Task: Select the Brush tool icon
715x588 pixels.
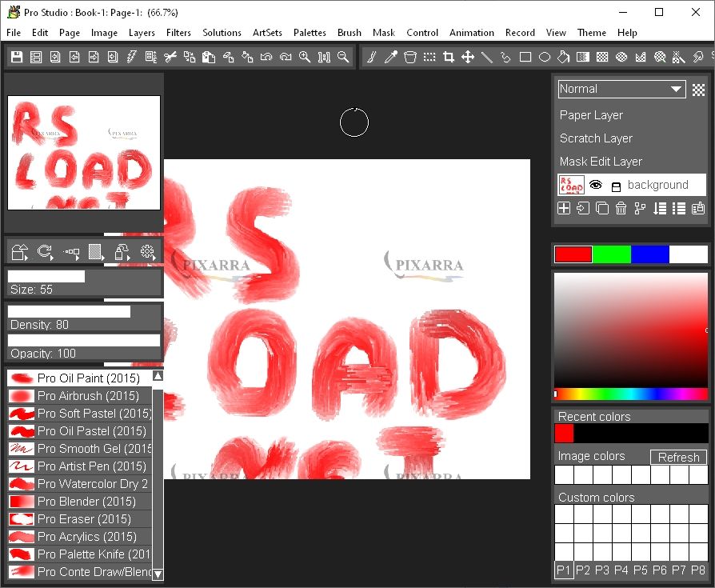Action: [x=372, y=57]
